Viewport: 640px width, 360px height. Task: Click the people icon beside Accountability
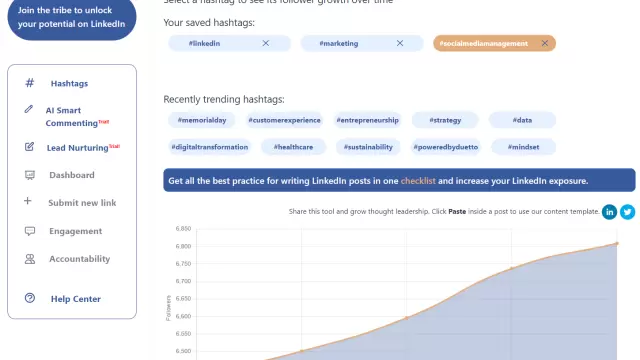pos(30,259)
